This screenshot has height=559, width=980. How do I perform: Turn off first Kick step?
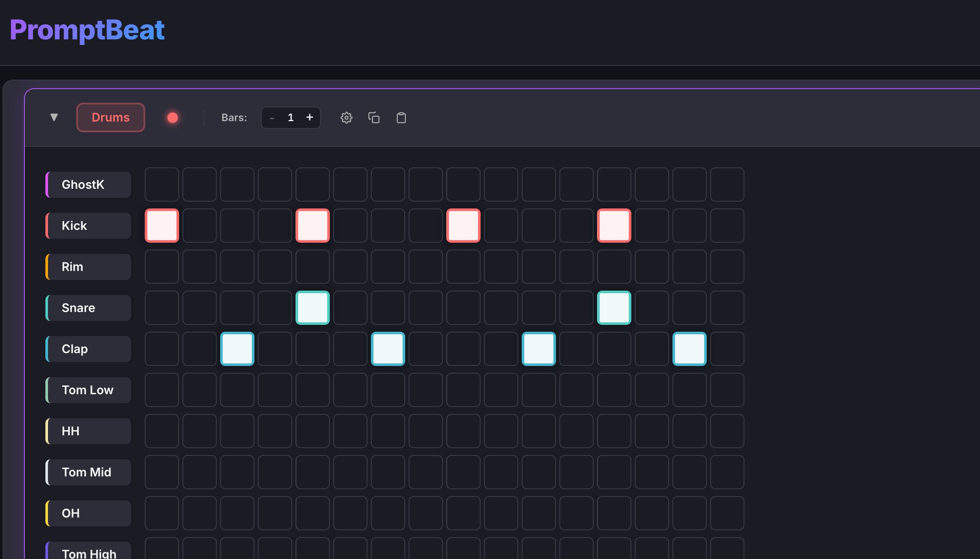tap(162, 226)
